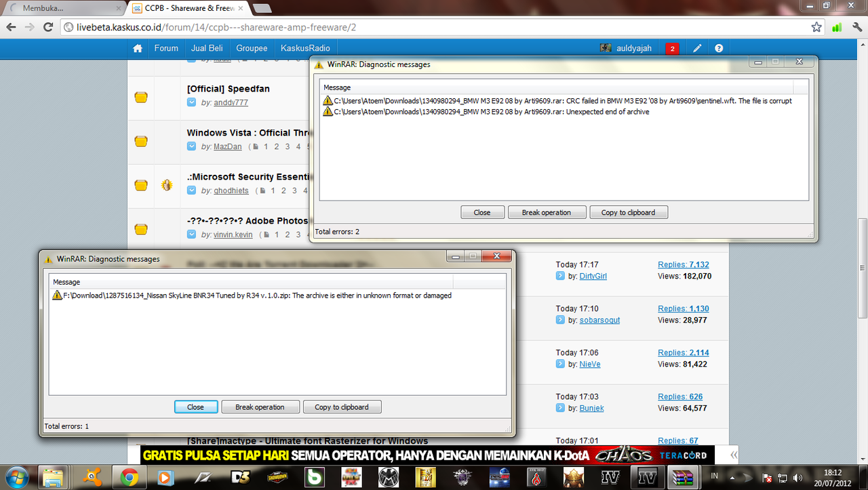Viewport: 868px width, 490px height.
Task: Click the K-DotA Chaos advertisement banner
Action: point(428,455)
